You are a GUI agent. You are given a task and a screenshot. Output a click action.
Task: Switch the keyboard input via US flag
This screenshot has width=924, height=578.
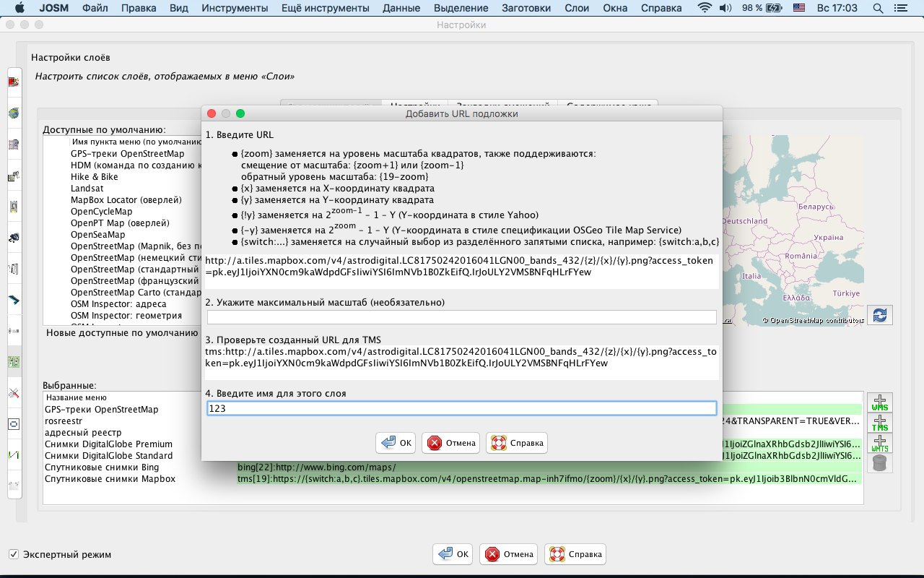coord(799,8)
